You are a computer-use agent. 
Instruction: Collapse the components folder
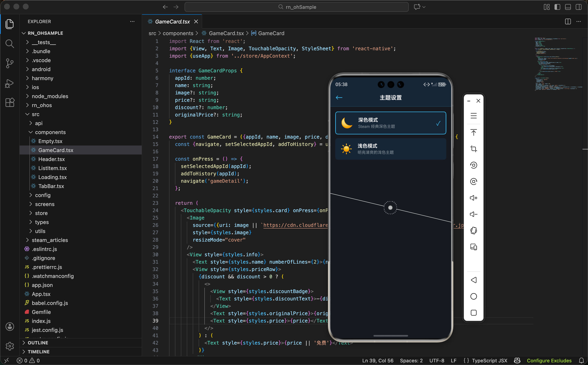[50, 132]
